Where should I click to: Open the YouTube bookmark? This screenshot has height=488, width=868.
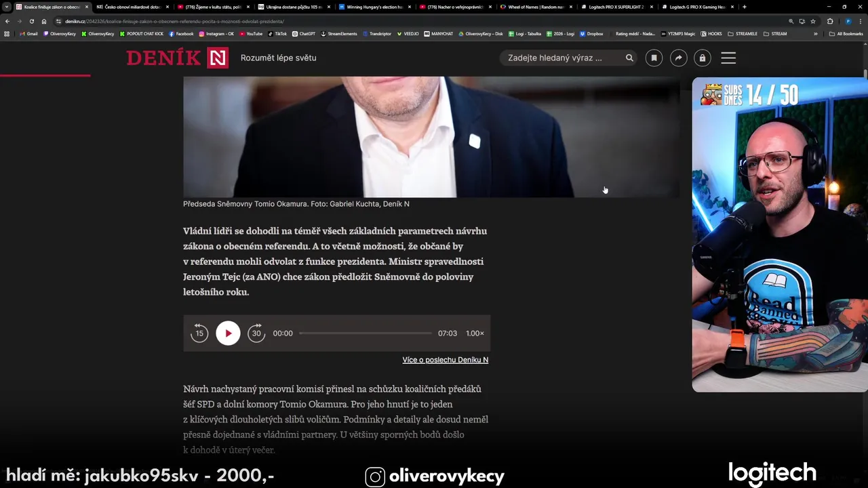tap(251, 33)
